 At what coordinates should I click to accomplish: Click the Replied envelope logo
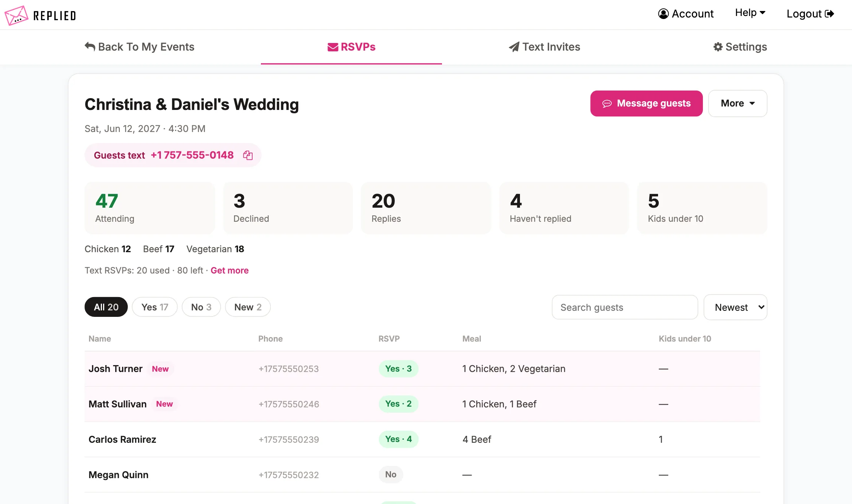pyautogui.click(x=16, y=15)
